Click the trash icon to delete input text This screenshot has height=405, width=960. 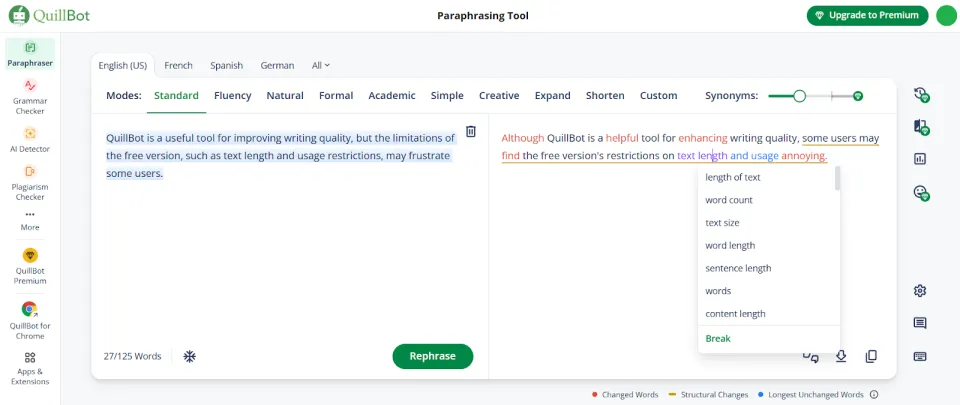pos(471,131)
